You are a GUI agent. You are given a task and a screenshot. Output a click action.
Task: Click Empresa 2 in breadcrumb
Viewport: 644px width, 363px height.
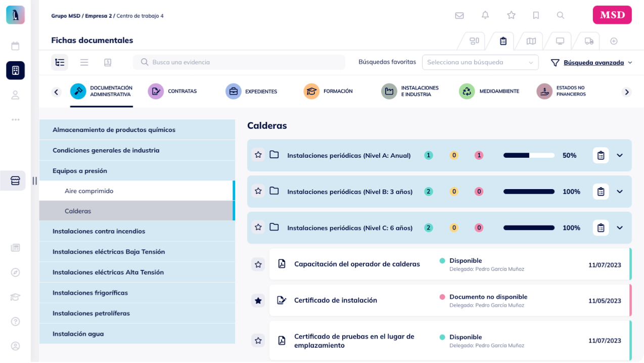point(99,16)
